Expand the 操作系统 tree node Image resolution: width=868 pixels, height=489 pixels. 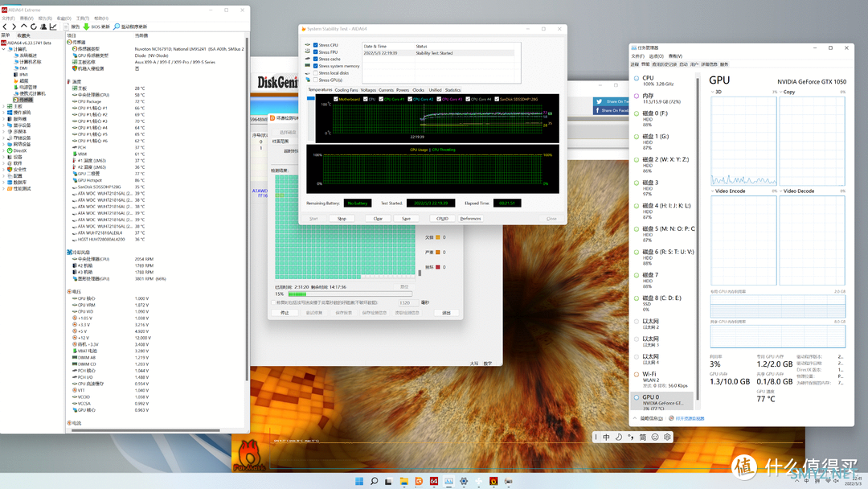point(3,113)
